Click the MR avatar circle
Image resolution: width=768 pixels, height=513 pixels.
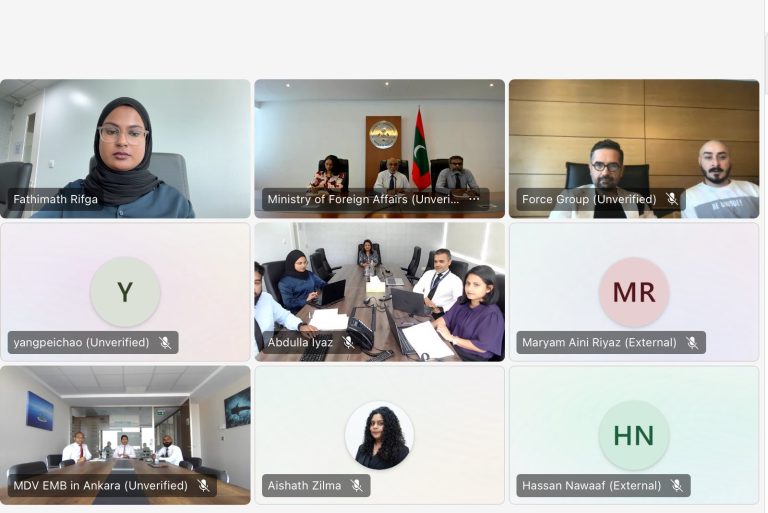coord(634,292)
